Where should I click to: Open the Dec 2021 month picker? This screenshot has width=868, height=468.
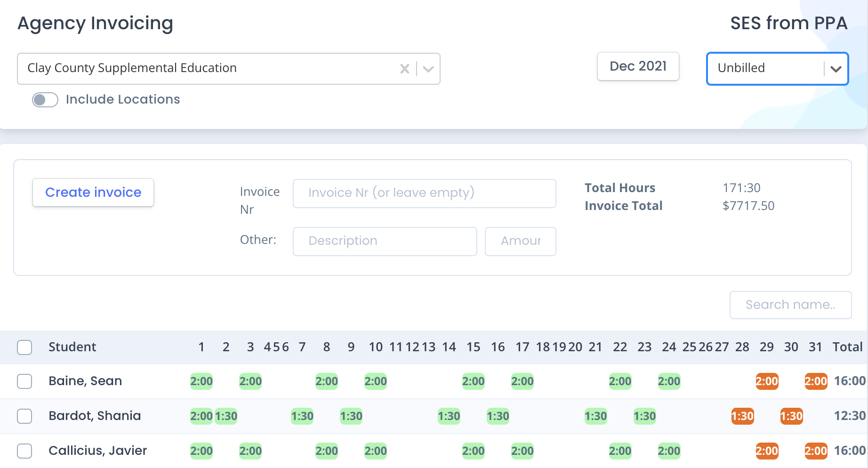pos(638,66)
